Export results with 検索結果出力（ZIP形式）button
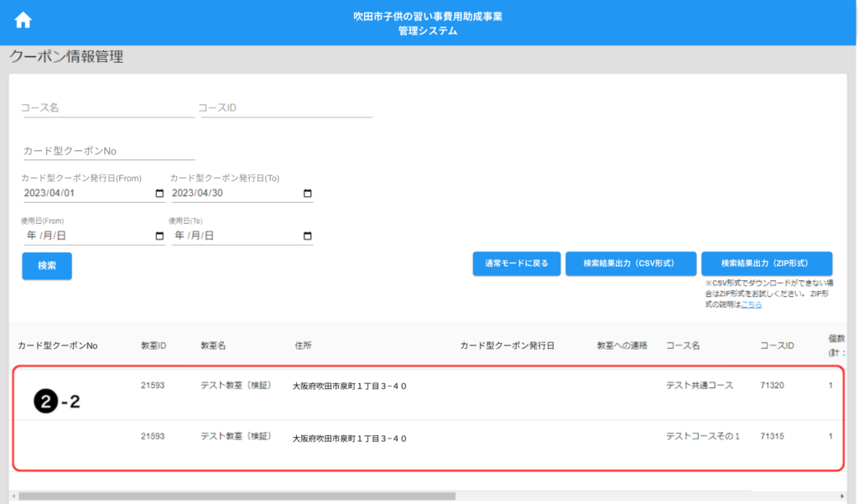The width and height of the screenshot is (859, 504). [766, 263]
